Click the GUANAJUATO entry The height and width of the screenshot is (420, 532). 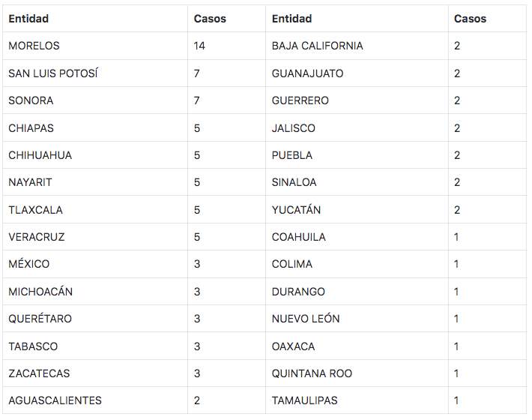pyautogui.click(x=308, y=73)
